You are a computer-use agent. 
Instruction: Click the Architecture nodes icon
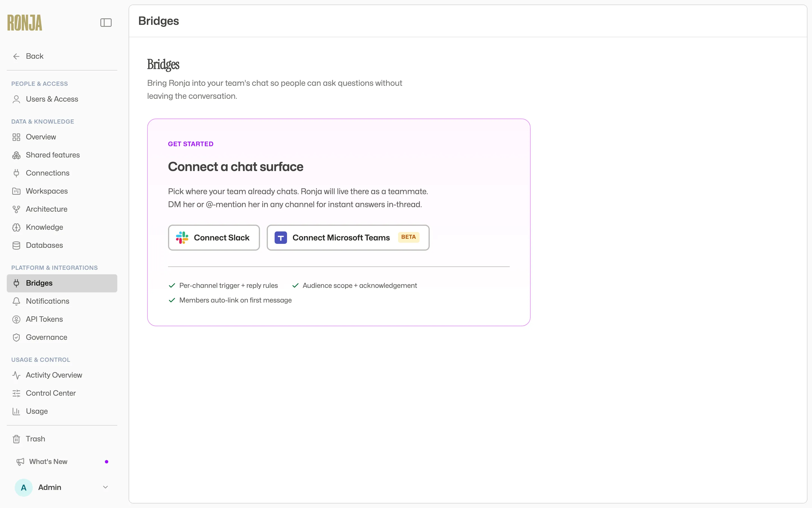pyautogui.click(x=16, y=209)
